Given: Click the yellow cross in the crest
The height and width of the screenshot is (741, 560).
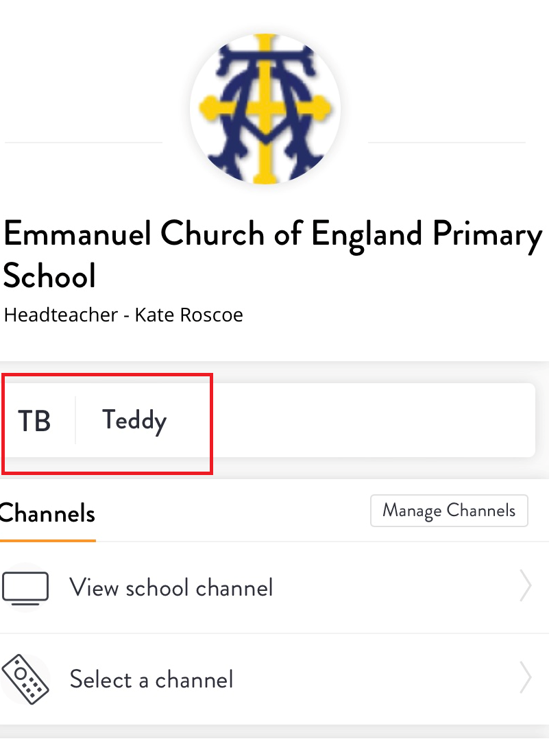Looking at the screenshot, I should pyautogui.click(x=265, y=109).
